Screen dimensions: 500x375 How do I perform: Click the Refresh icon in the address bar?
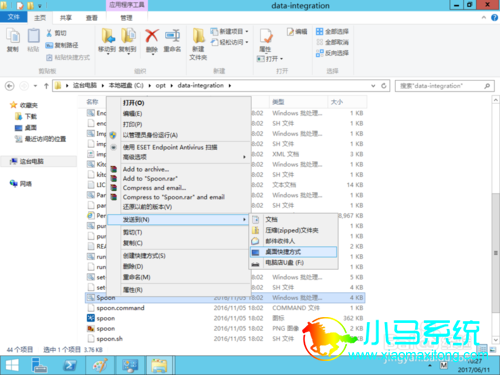(x=384, y=86)
